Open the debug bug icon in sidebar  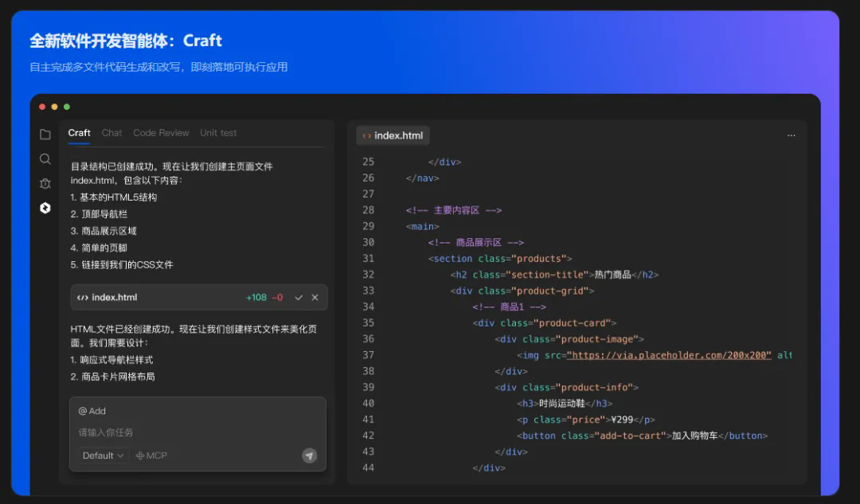(45, 183)
